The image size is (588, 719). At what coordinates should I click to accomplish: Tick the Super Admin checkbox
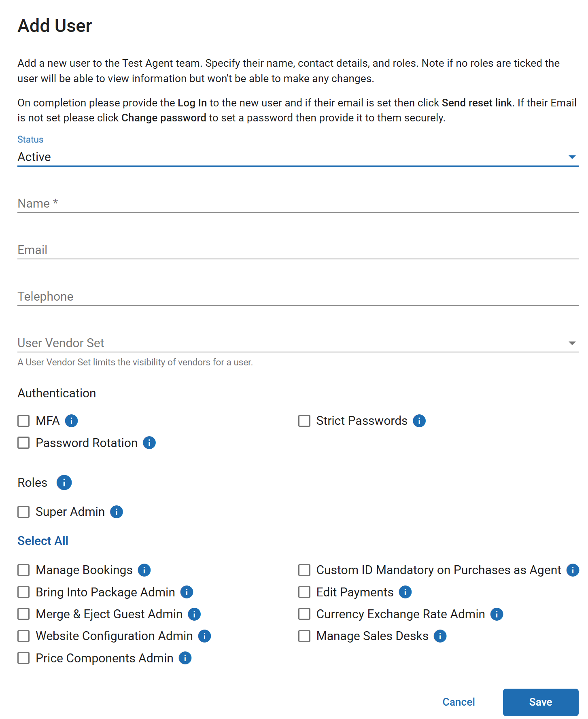(23, 512)
